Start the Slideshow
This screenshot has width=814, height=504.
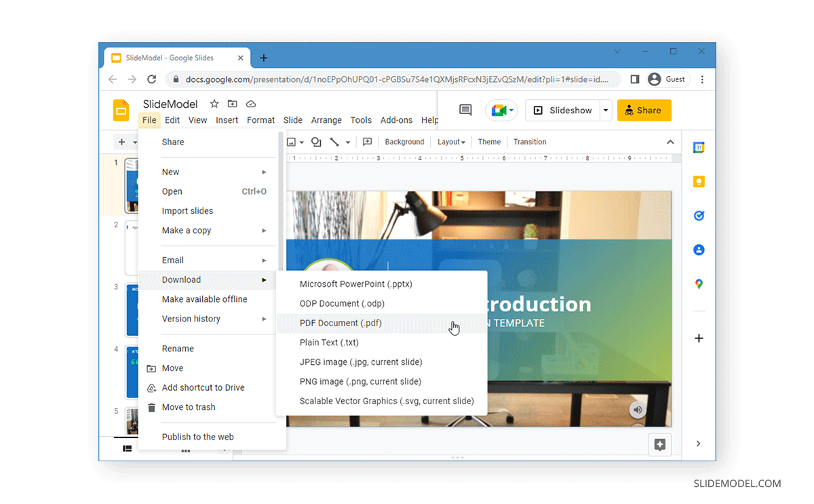[x=562, y=110]
